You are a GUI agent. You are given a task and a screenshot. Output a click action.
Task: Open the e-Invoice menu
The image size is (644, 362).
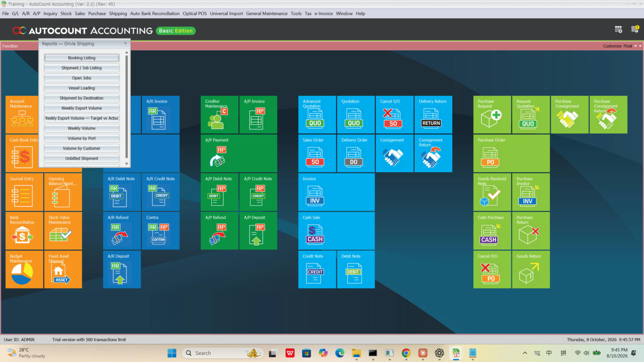pos(324,14)
